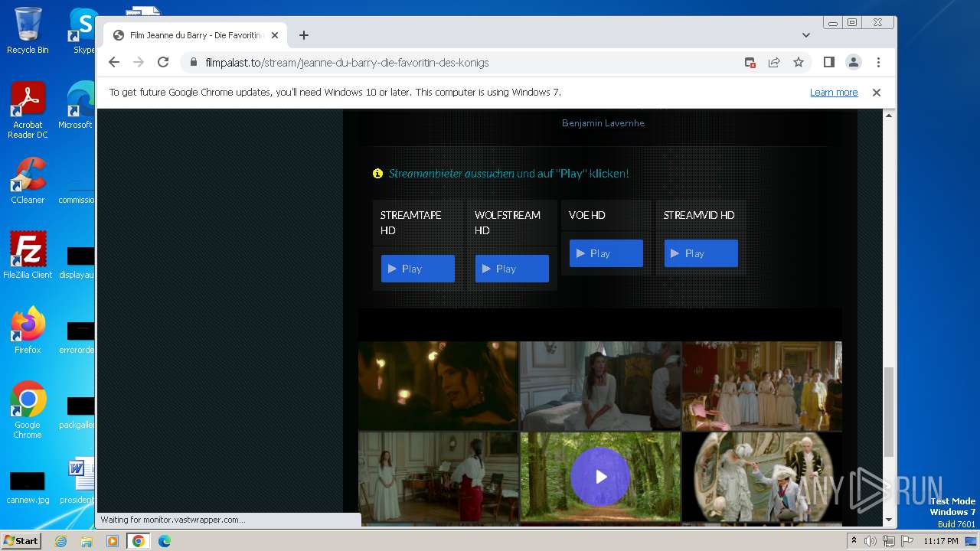Screen dimensions: 980x551
Task: Open the media player taskbar icon
Action: point(113,541)
